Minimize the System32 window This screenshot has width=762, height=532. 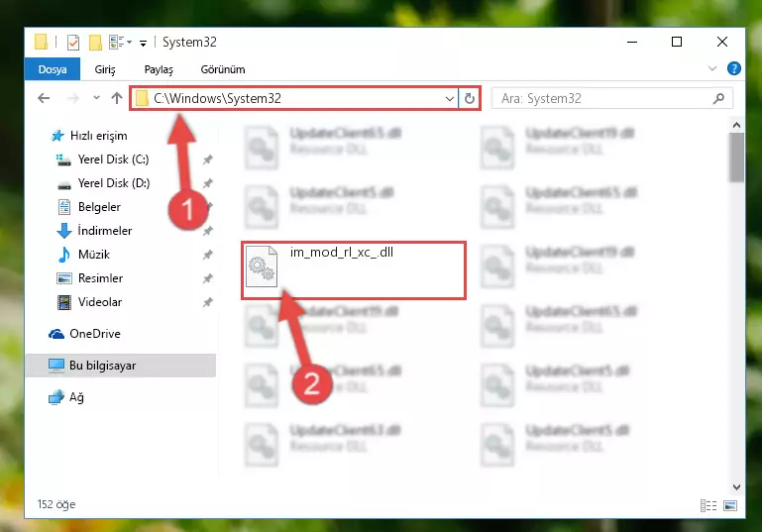point(632,43)
